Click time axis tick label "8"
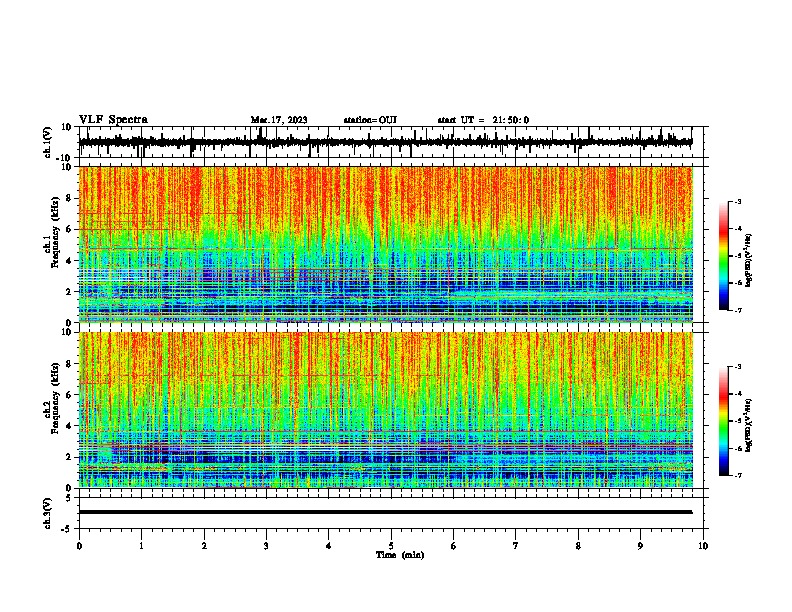This screenshot has width=792, height=612. (x=578, y=546)
